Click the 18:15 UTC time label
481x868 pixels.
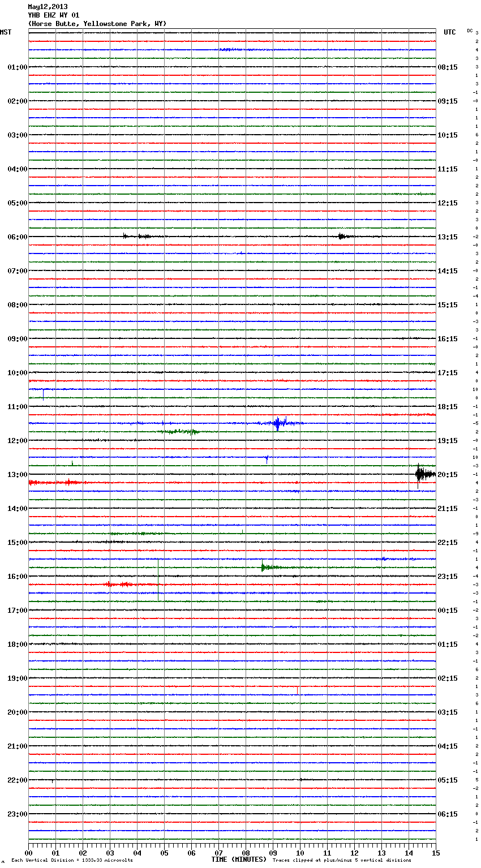[448, 407]
